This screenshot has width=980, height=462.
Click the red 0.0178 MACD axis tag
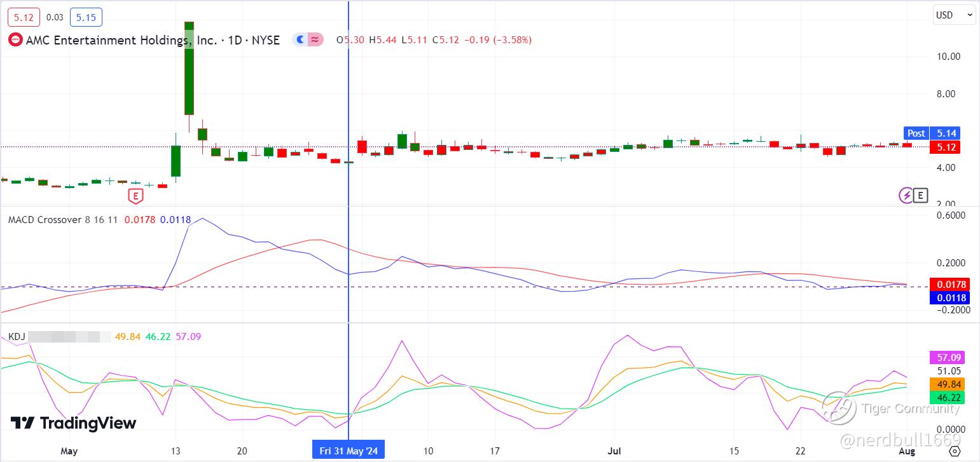pyautogui.click(x=949, y=284)
